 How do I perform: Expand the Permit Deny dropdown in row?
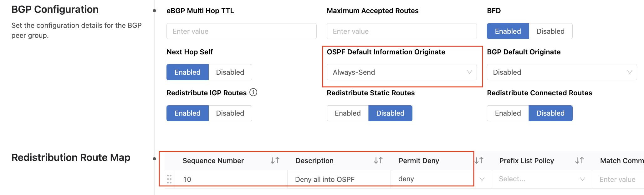[482, 179]
